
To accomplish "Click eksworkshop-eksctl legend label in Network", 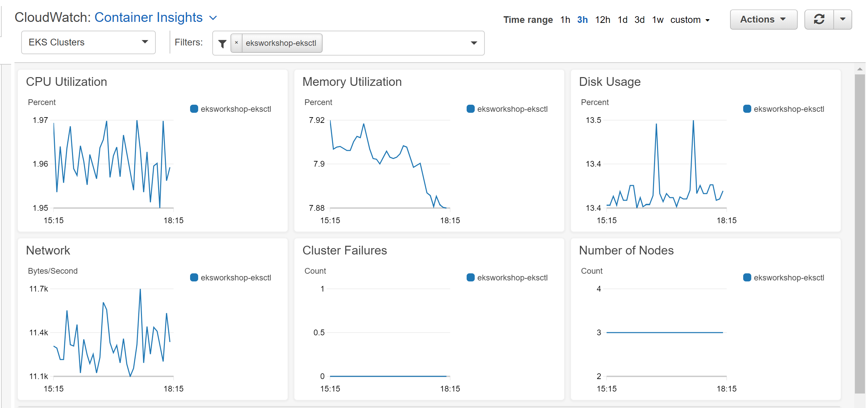I will [x=236, y=277].
